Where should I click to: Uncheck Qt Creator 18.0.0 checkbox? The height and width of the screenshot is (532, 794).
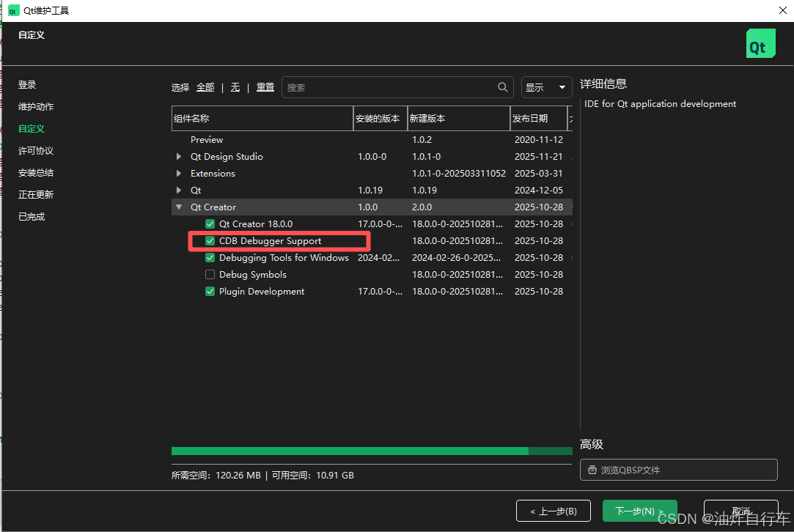pyautogui.click(x=210, y=223)
